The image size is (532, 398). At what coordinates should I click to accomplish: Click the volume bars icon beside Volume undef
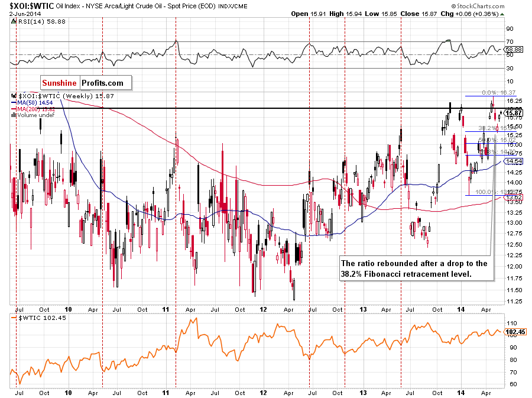(14, 115)
